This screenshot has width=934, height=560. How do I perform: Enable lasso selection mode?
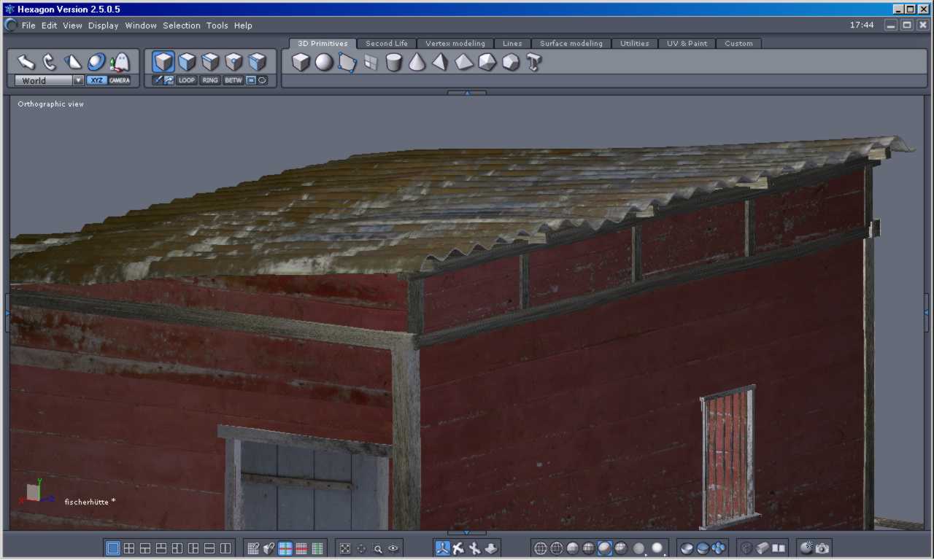click(263, 80)
